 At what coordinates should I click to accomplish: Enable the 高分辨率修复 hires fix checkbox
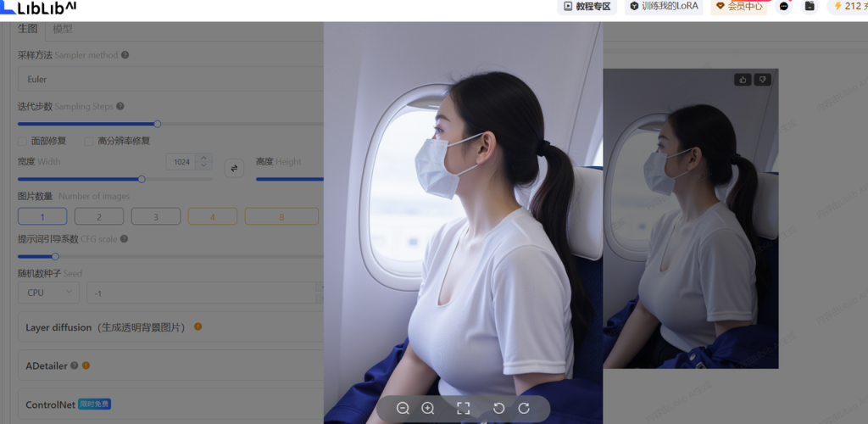[89, 141]
